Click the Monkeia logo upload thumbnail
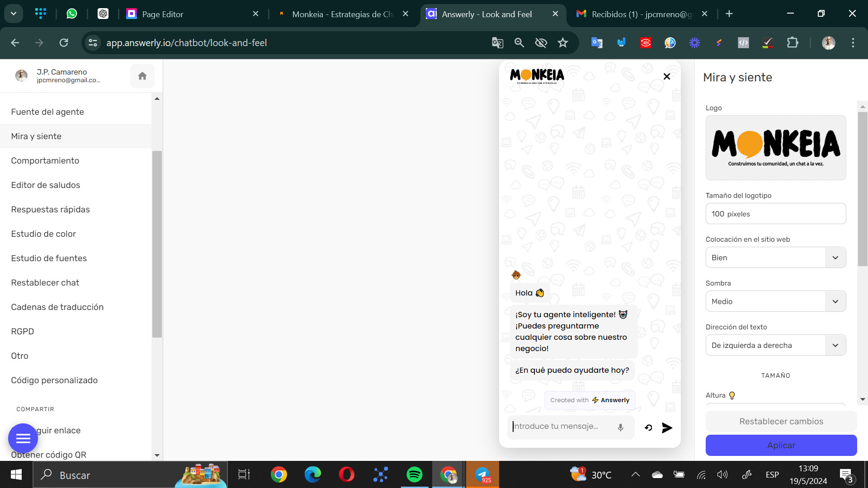Image resolution: width=868 pixels, height=488 pixels. point(775,148)
